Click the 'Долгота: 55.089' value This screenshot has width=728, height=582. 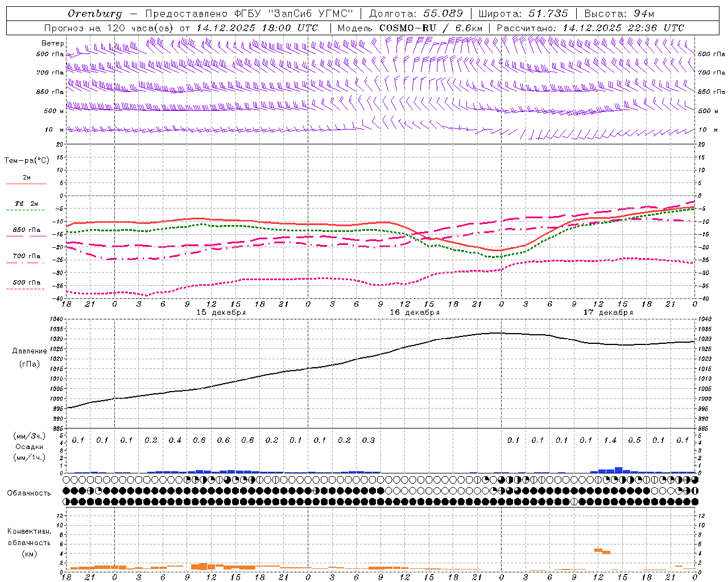tap(416, 14)
